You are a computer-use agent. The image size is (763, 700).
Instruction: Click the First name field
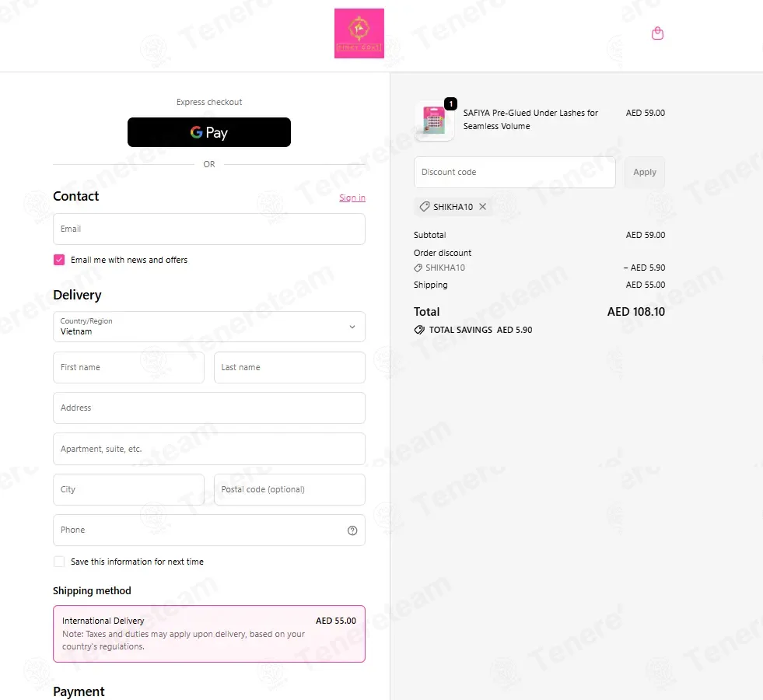[128, 367]
